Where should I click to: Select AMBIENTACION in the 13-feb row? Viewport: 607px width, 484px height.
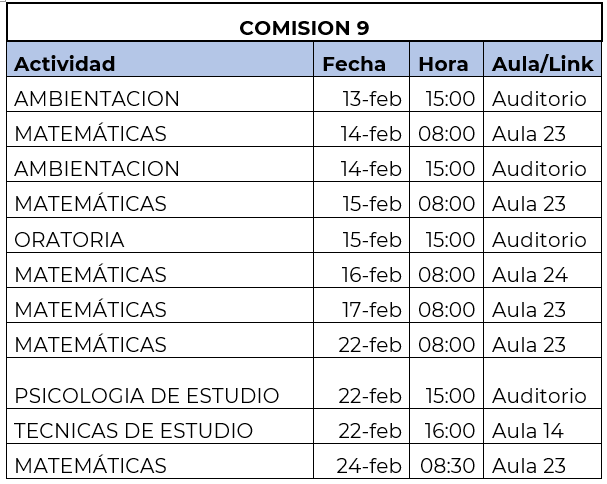point(97,99)
